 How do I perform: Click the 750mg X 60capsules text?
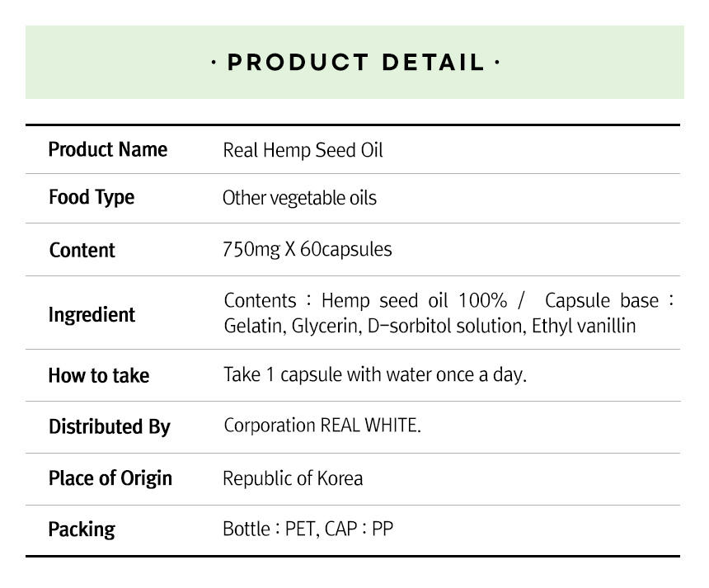(307, 249)
